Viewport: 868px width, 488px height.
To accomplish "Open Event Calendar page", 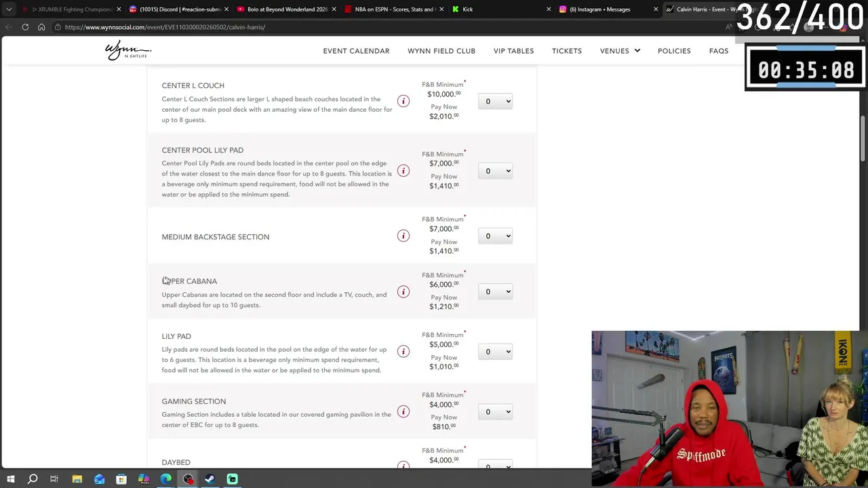I will 356,51.
